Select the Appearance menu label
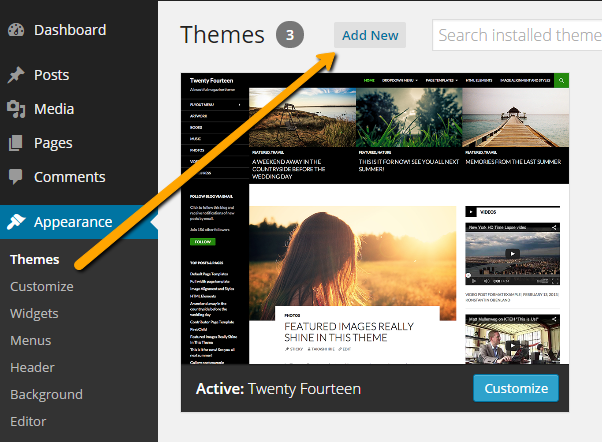Screen dimensions: 602x442 pos(73,222)
